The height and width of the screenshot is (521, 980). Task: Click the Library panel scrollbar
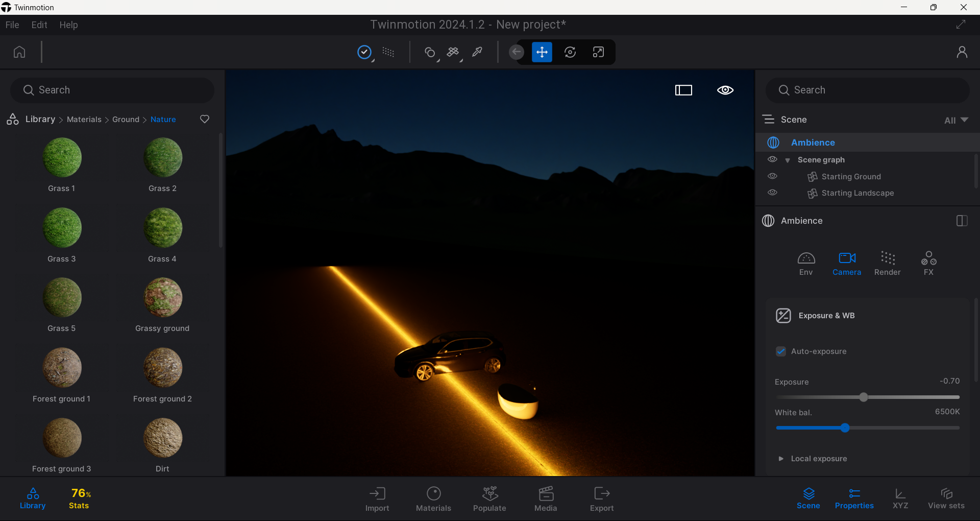coord(220,190)
